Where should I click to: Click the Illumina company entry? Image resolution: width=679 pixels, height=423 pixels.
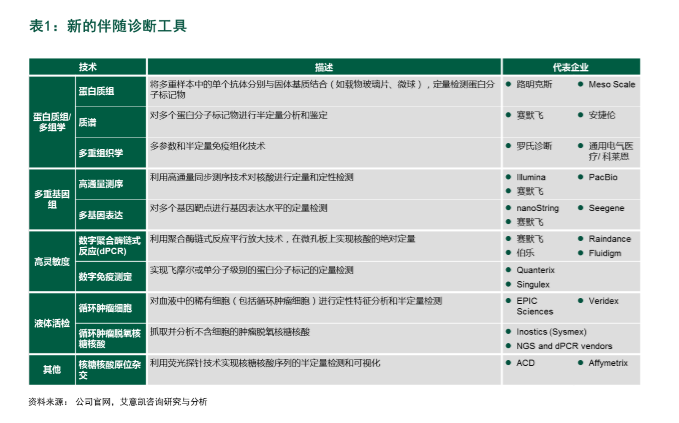pyautogui.click(x=531, y=177)
